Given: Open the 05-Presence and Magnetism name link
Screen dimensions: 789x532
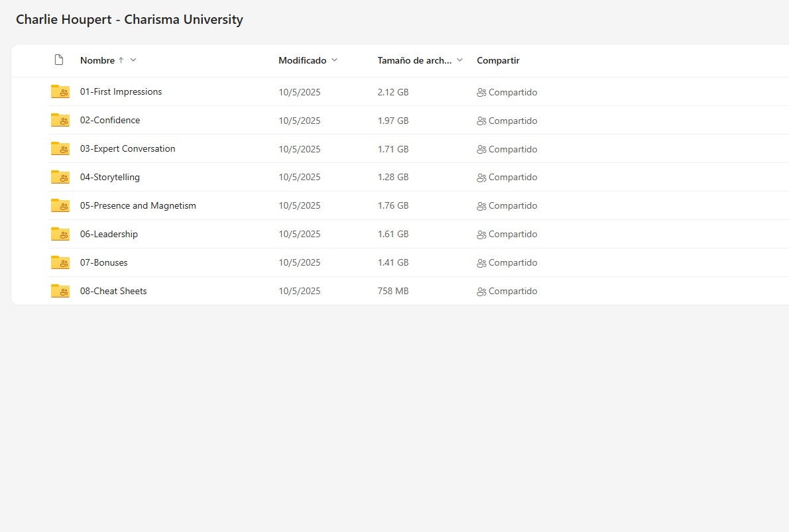Looking at the screenshot, I should [x=138, y=206].
